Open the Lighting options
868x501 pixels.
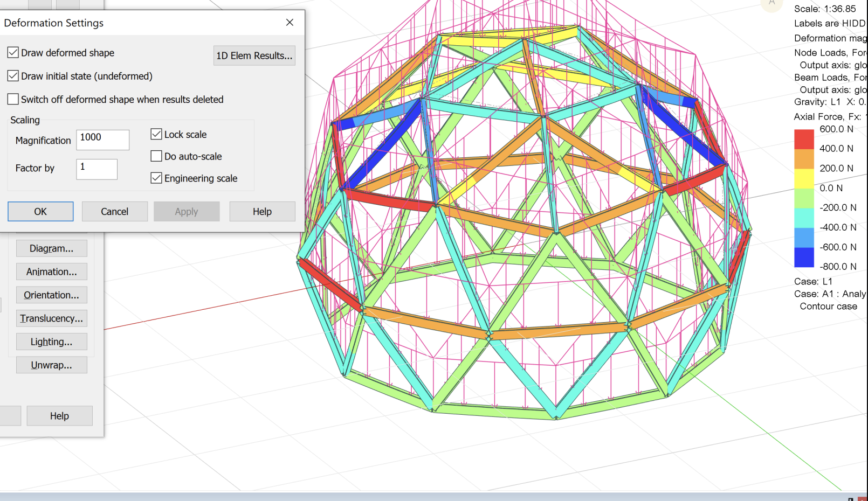(x=51, y=342)
